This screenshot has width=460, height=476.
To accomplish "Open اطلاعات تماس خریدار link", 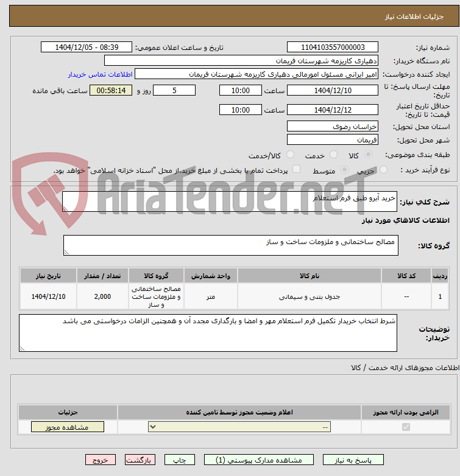I will [101, 74].
